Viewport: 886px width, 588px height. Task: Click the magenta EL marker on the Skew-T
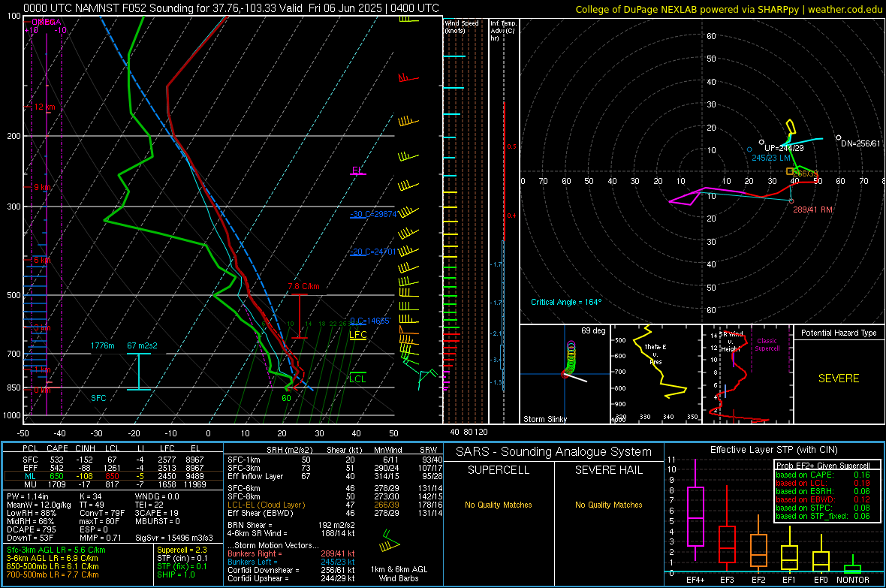click(x=357, y=170)
